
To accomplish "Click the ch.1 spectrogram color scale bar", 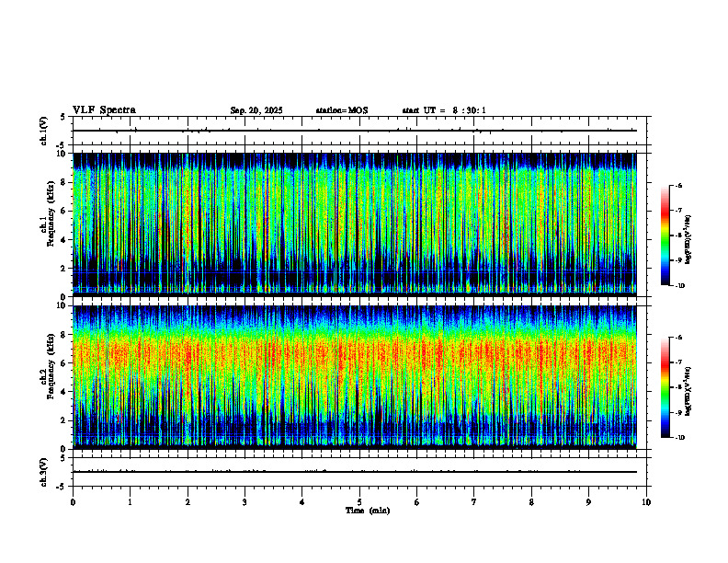I will (x=665, y=236).
